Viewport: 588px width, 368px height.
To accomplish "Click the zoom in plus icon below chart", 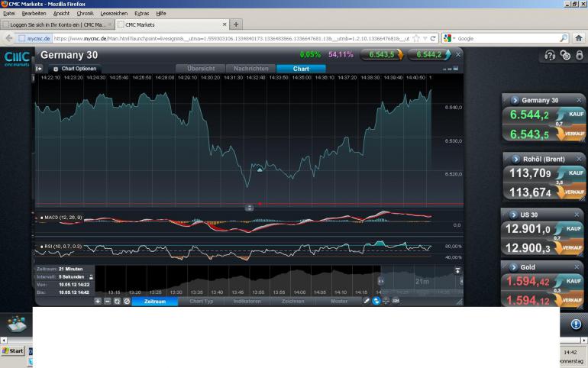I will coord(98,301).
